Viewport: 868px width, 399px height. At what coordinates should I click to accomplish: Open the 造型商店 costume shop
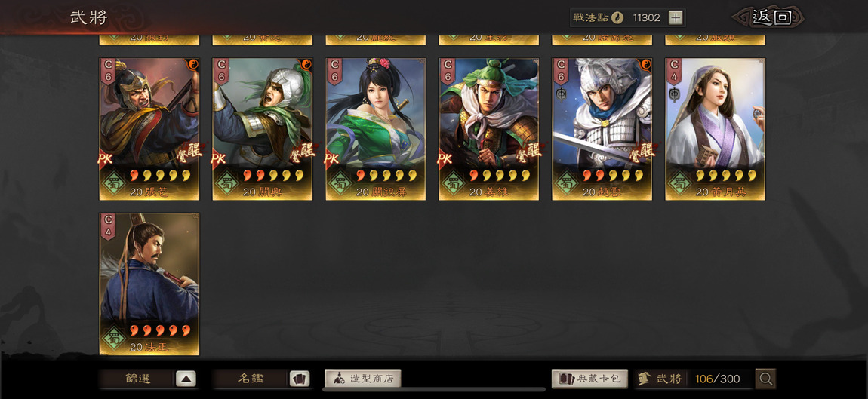pos(362,379)
